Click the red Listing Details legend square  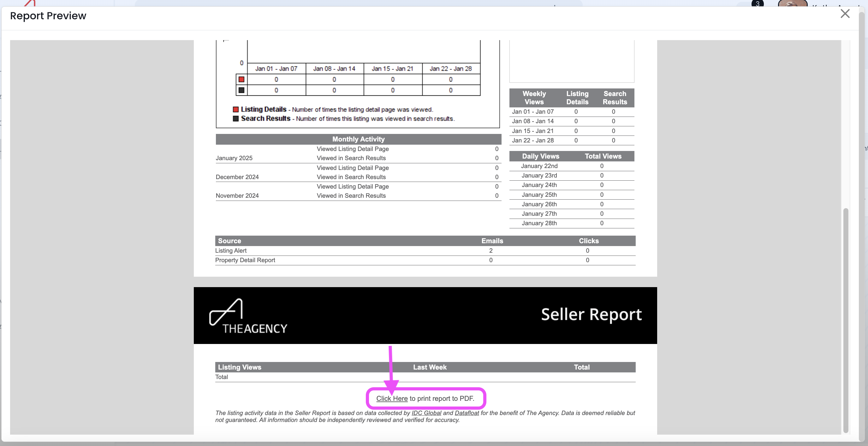point(235,110)
